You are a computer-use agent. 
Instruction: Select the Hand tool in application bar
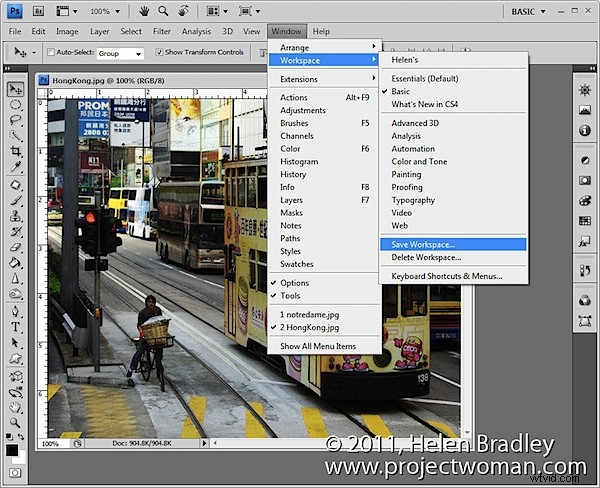[143, 11]
